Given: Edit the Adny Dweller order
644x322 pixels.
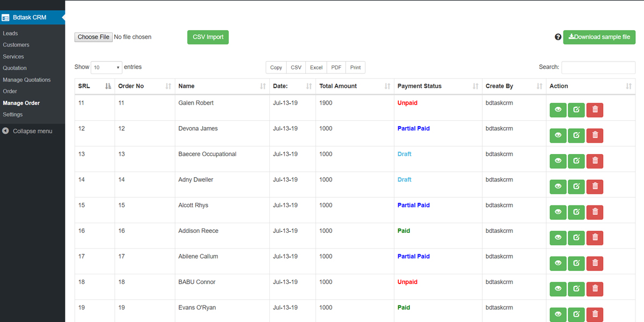Looking at the screenshot, I should (576, 187).
